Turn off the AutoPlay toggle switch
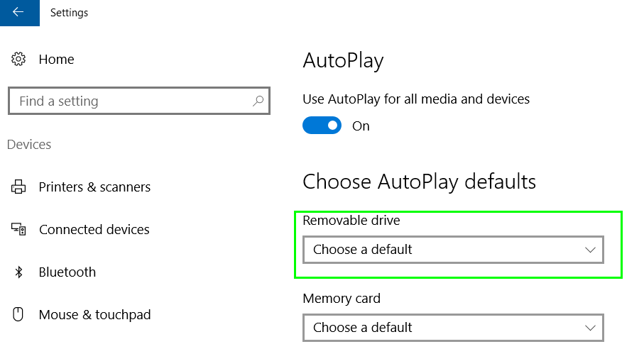This screenshot has height=349, width=644. (x=322, y=126)
